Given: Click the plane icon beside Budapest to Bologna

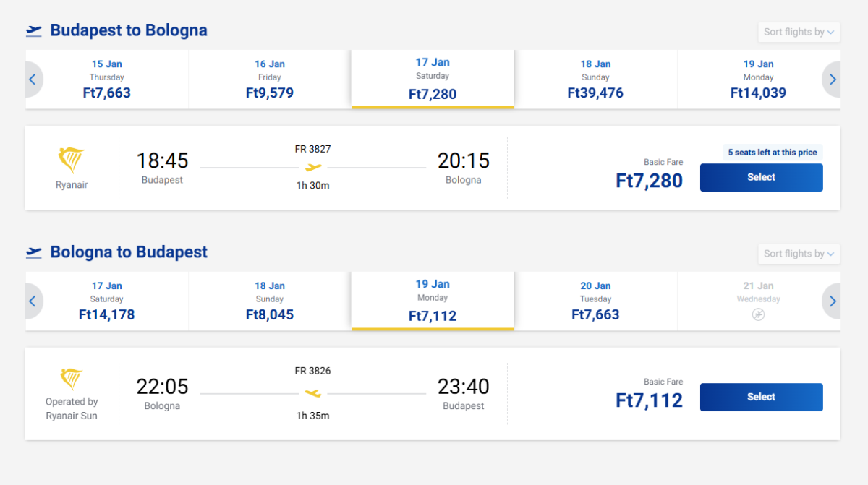Looking at the screenshot, I should (34, 30).
